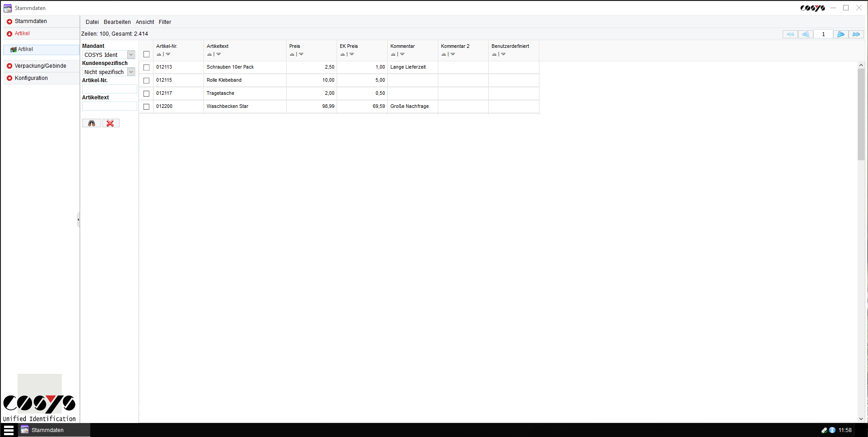Open the Kundenspezifisch dropdown
Screen dimensions: 868x437
(130, 72)
